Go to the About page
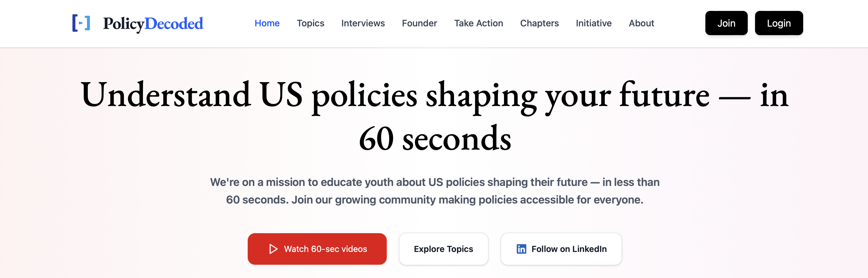Screen dimensions: 868x278 point(641,23)
